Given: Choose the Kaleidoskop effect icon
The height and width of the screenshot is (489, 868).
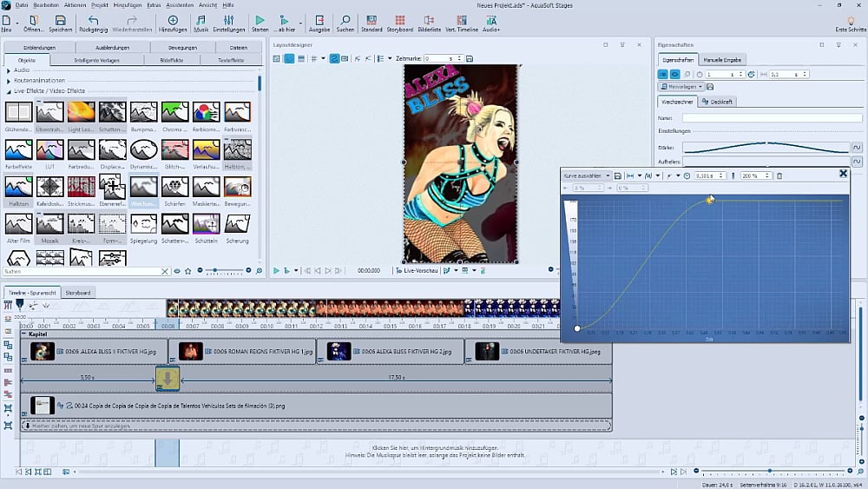Looking at the screenshot, I should pos(49,188).
